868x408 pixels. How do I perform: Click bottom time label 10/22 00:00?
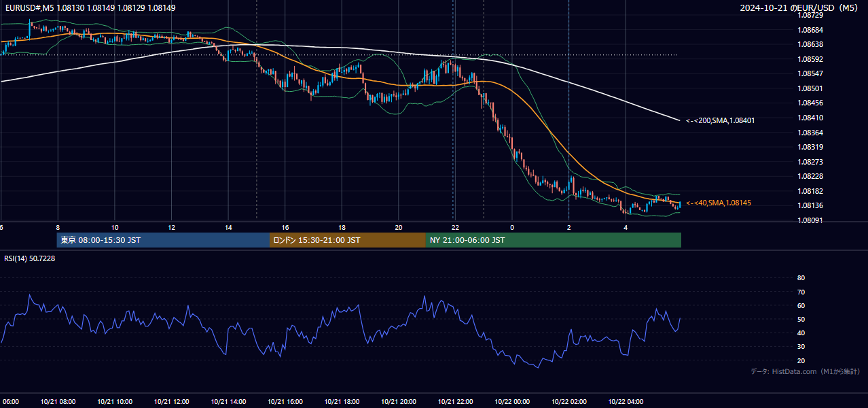click(x=512, y=402)
